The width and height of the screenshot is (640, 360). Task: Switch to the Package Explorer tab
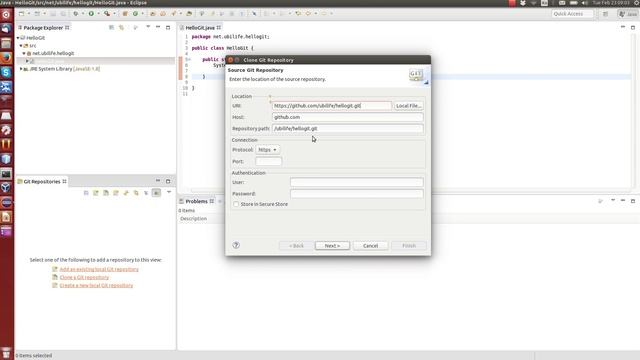43,28
